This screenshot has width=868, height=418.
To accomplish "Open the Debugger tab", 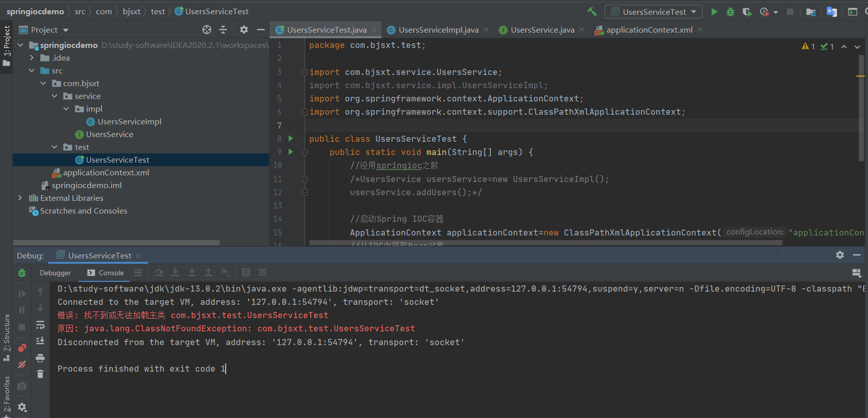I will [55, 273].
